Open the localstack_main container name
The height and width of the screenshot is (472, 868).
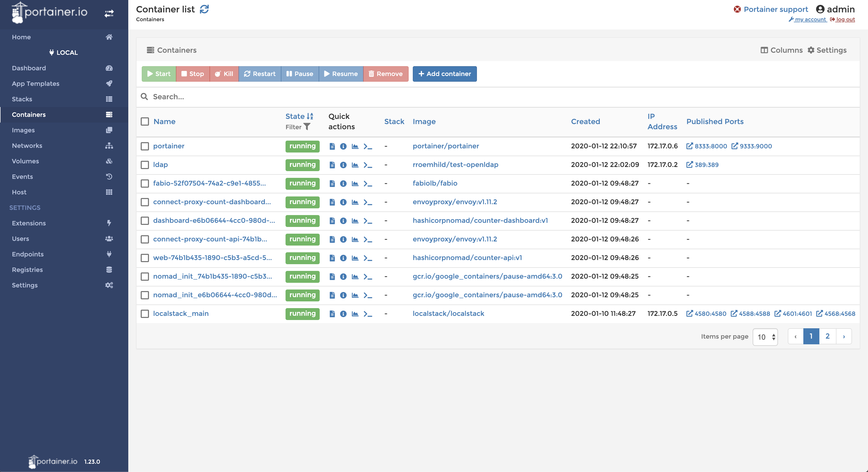pyautogui.click(x=181, y=314)
